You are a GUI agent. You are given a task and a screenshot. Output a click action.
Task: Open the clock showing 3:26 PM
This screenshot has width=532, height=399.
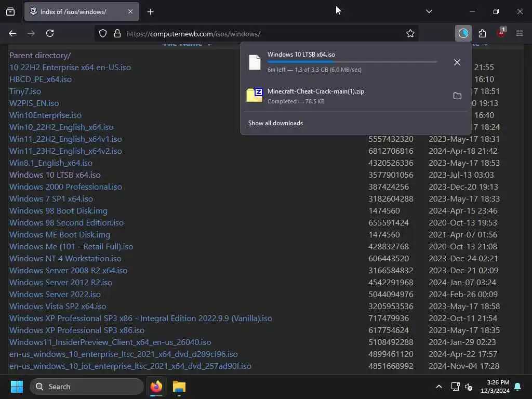[x=495, y=387]
